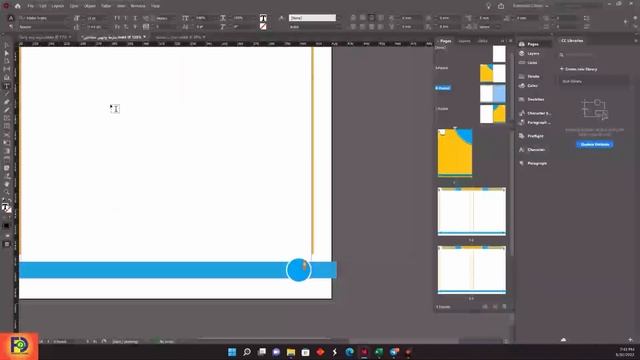Open the workspace switcher dropdown
Viewport: 640px width, 360px height.
click(530, 6)
